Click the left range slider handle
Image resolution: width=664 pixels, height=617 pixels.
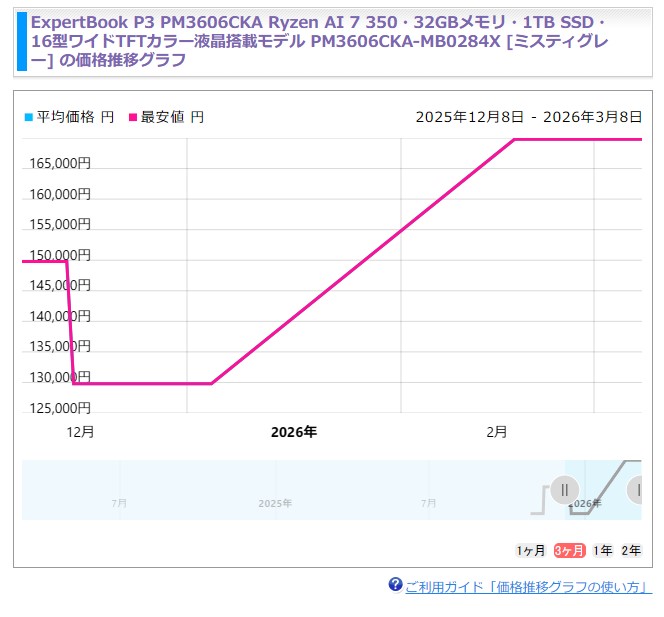click(x=564, y=490)
